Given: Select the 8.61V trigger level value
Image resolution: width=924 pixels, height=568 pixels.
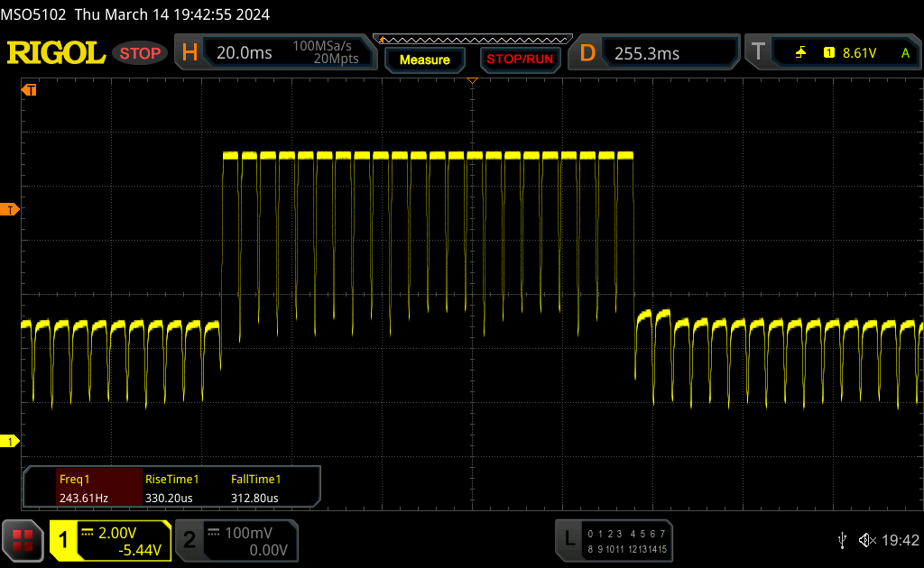Looking at the screenshot, I should (859, 53).
